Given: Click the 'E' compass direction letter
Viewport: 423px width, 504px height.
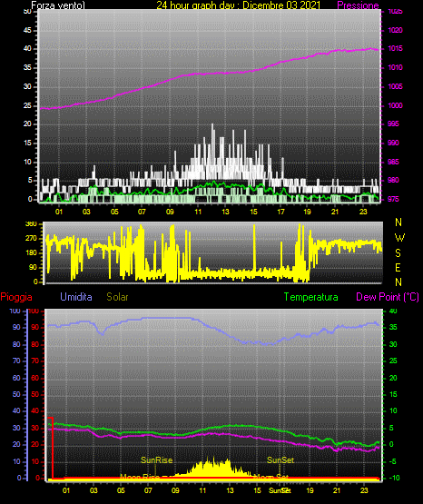Looking at the screenshot, I should (398, 268).
